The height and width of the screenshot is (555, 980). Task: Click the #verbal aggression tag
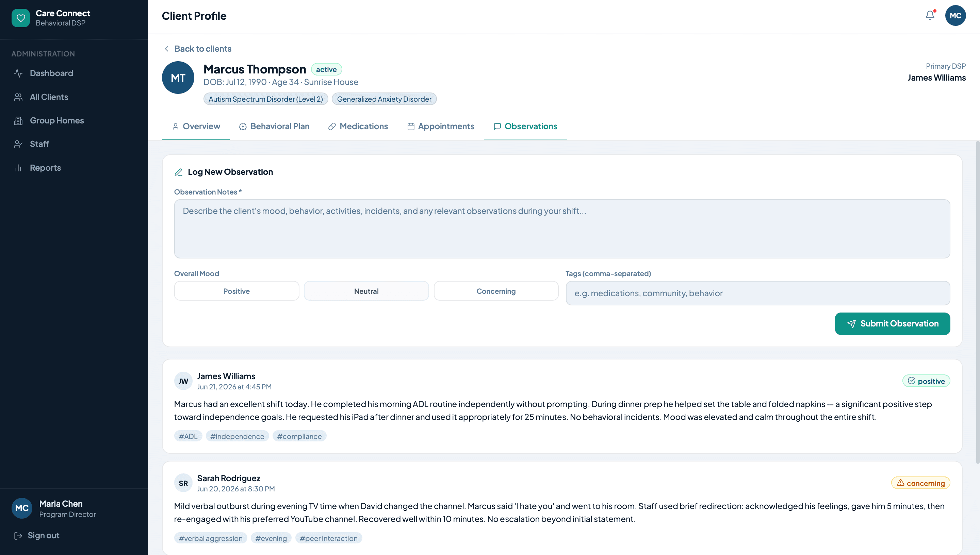(211, 538)
